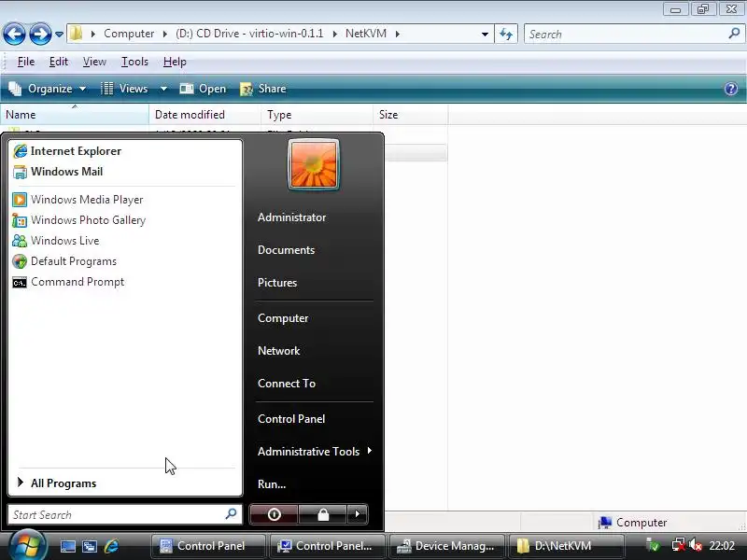This screenshot has width=747, height=560.
Task: Expand Computer breadcrumb arrow
Action: coord(165,34)
